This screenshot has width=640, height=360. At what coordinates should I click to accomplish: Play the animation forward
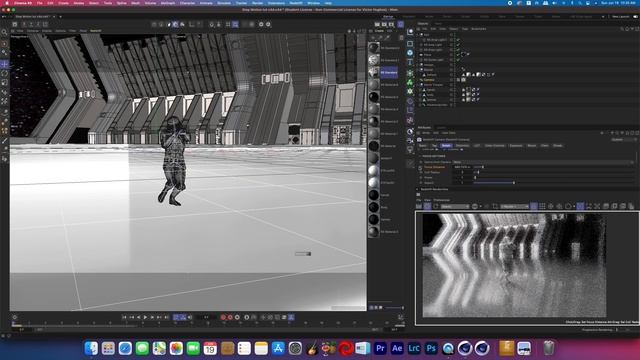tap(145, 317)
